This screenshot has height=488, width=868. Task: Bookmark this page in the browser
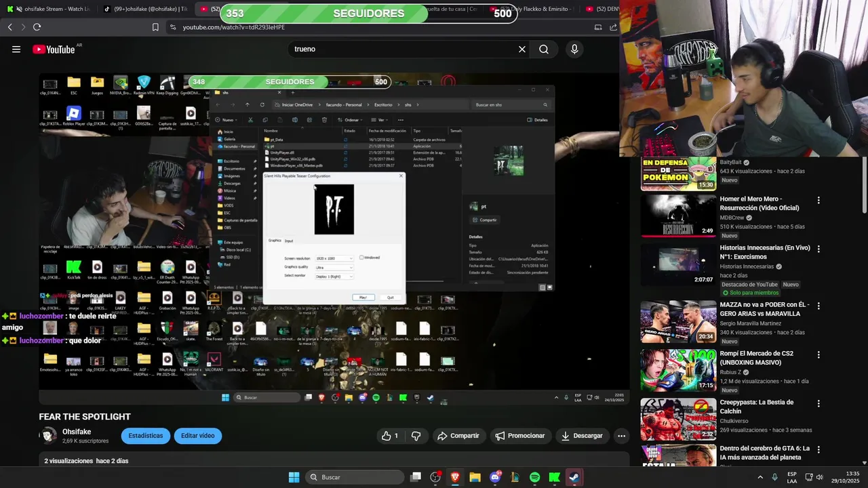(155, 27)
